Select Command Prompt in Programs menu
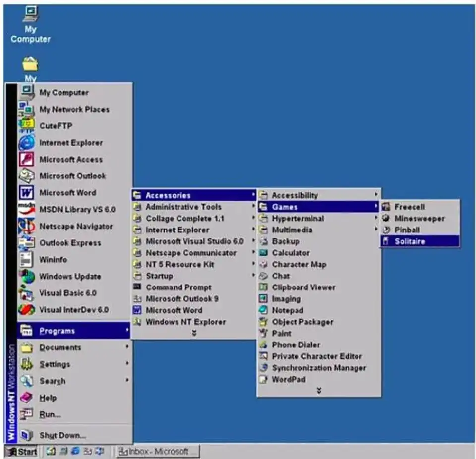The height and width of the screenshot is (459, 476). pyautogui.click(x=178, y=287)
